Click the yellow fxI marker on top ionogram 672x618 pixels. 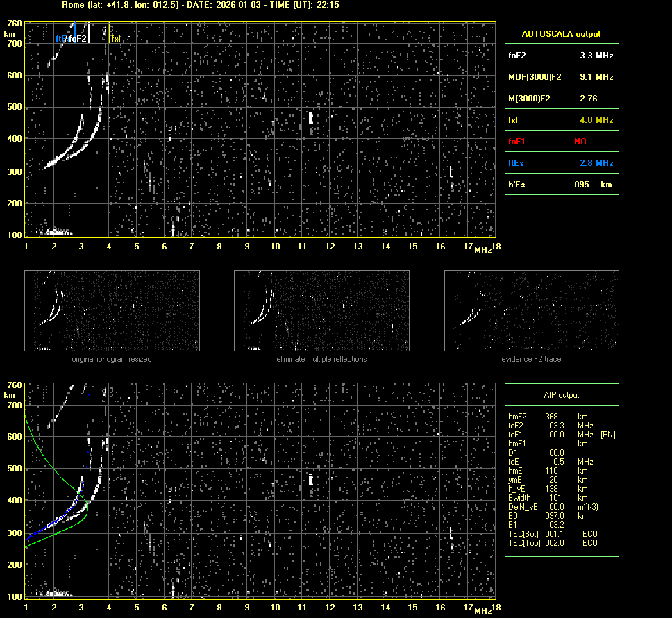[x=116, y=39]
